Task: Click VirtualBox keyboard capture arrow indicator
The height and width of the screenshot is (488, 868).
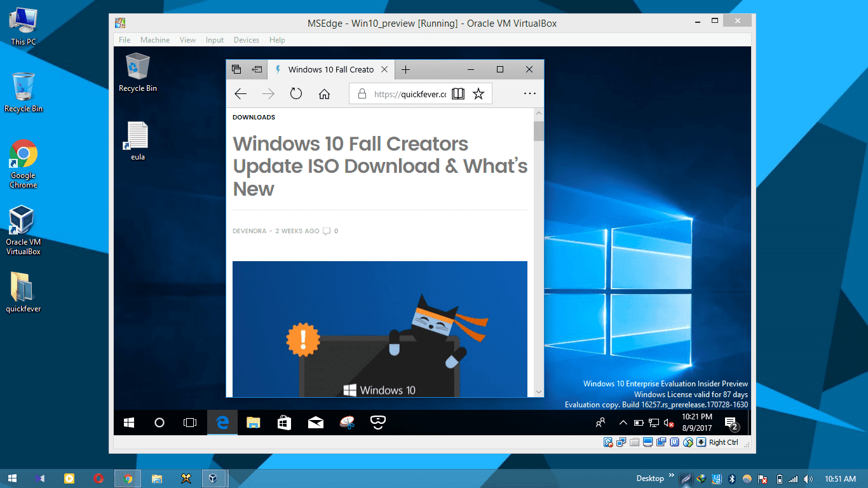Action: pos(702,442)
